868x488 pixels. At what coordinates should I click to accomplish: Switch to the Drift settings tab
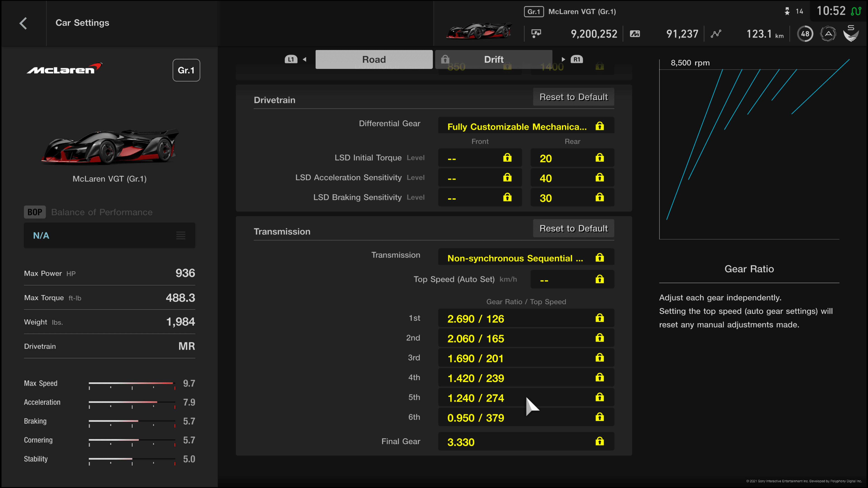pyautogui.click(x=494, y=59)
